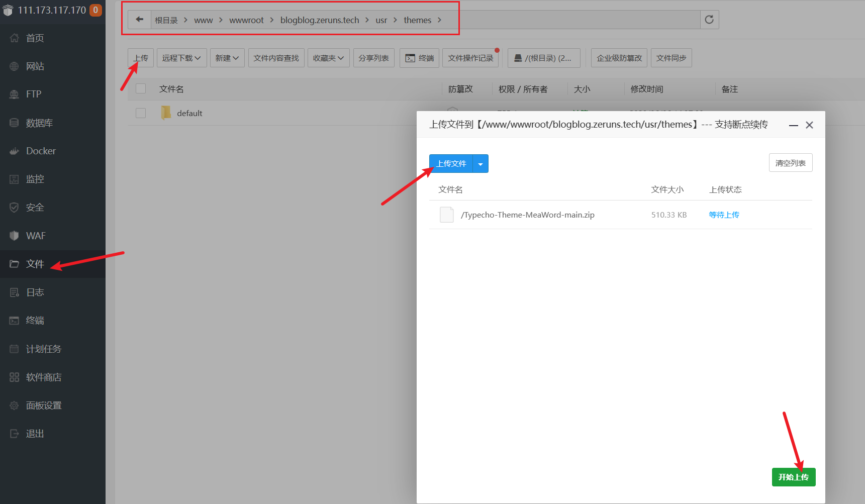Click the empty path bar input area
This screenshot has height=504, width=865.
573,20
